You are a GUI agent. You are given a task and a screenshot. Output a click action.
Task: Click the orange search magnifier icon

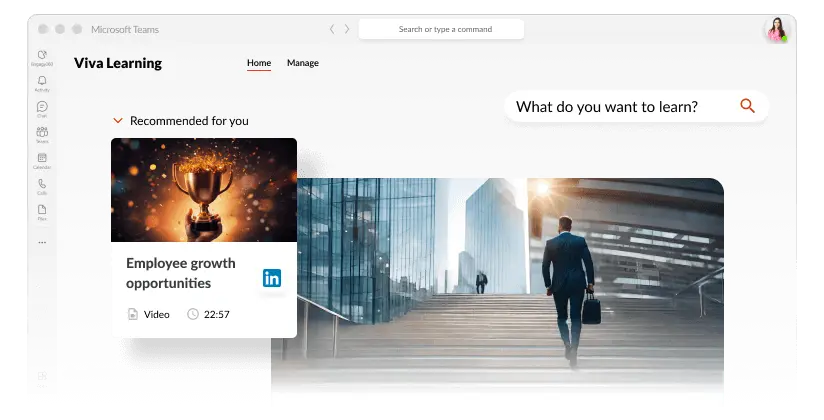tap(747, 106)
